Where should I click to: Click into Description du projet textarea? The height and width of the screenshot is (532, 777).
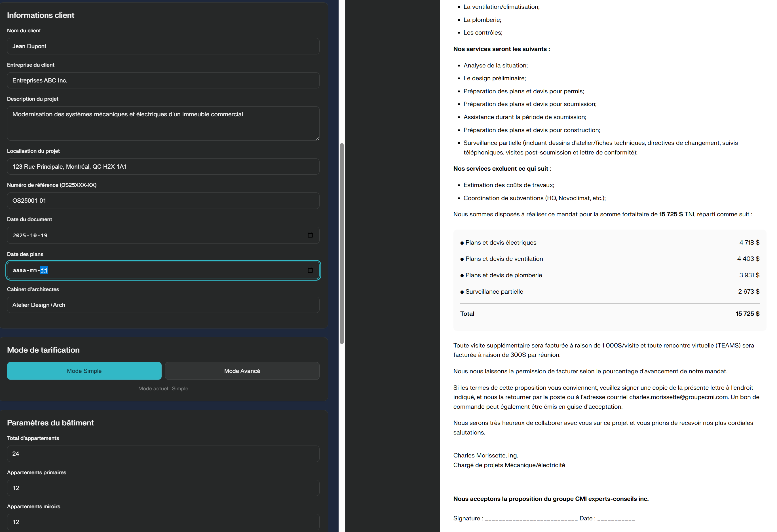click(x=163, y=123)
